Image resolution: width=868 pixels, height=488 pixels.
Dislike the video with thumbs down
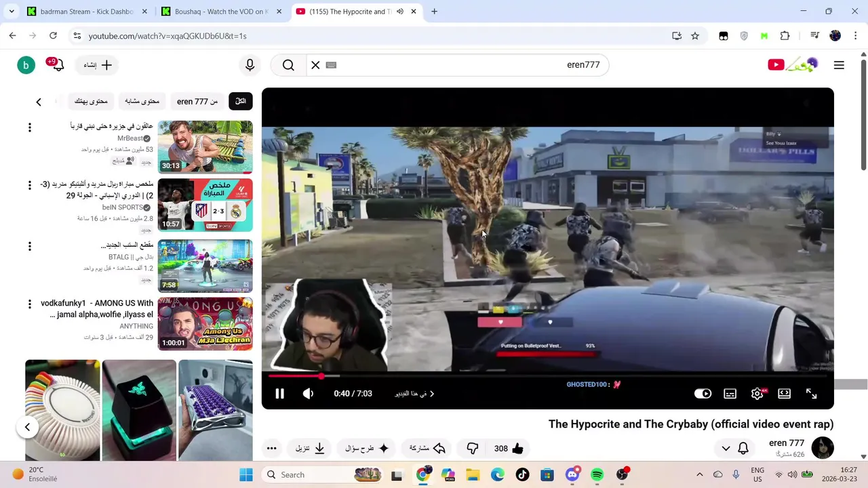click(x=473, y=448)
